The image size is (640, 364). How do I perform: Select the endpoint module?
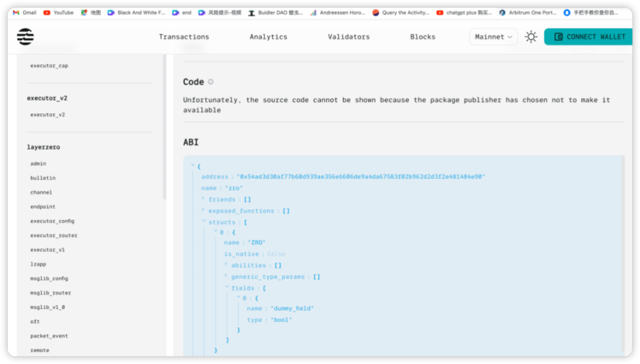coord(42,207)
